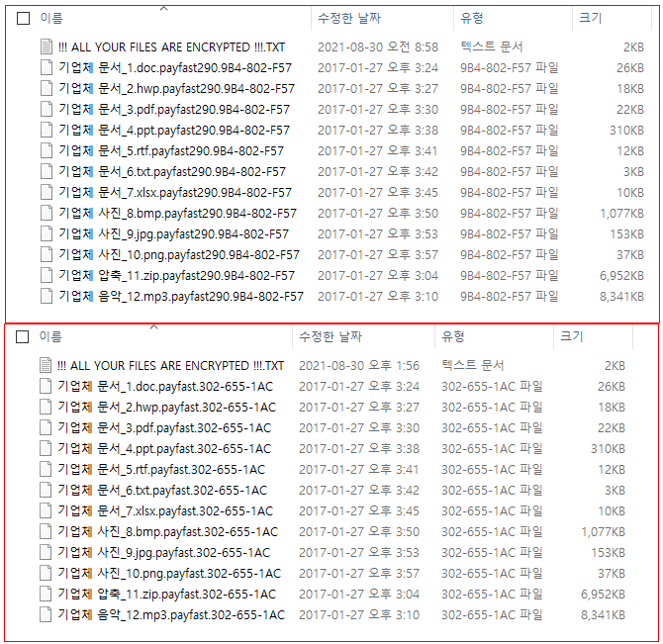Select icon of 기업체 사진_9.jpg.payfast290.9B4-802-F57

pyautogui.click(x=47, y=233)
